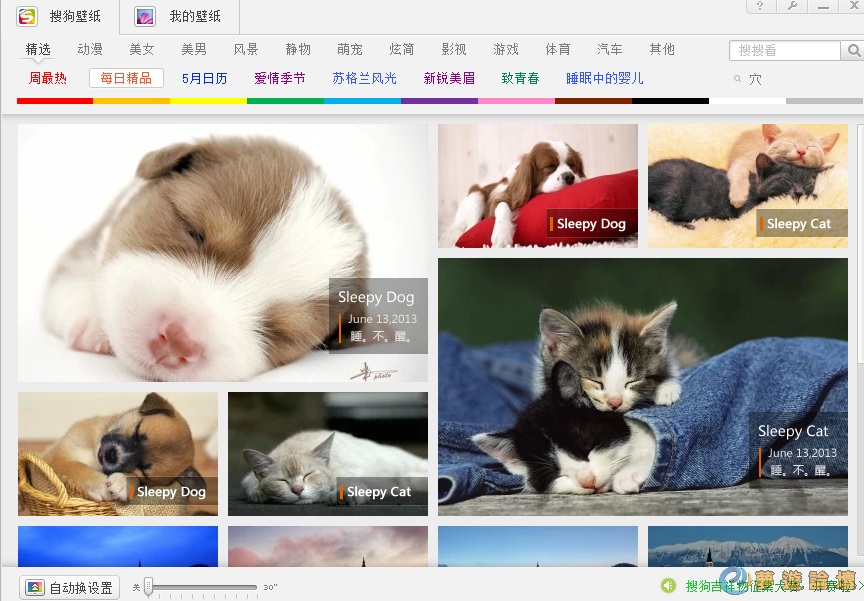Image resolution: width=864 pixels, height=601 pixels.
Task: Click the auto-change wallpaper settings icon
Action: [x=35, y=587]
